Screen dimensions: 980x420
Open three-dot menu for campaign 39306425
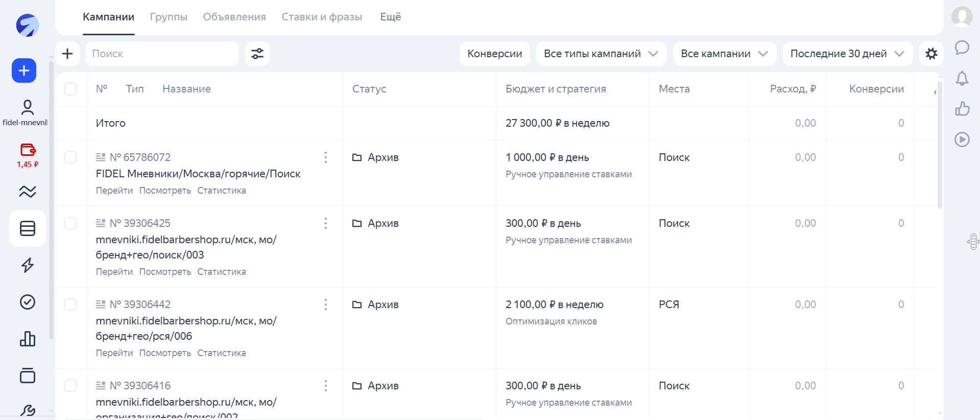click(x=326, y=223)
